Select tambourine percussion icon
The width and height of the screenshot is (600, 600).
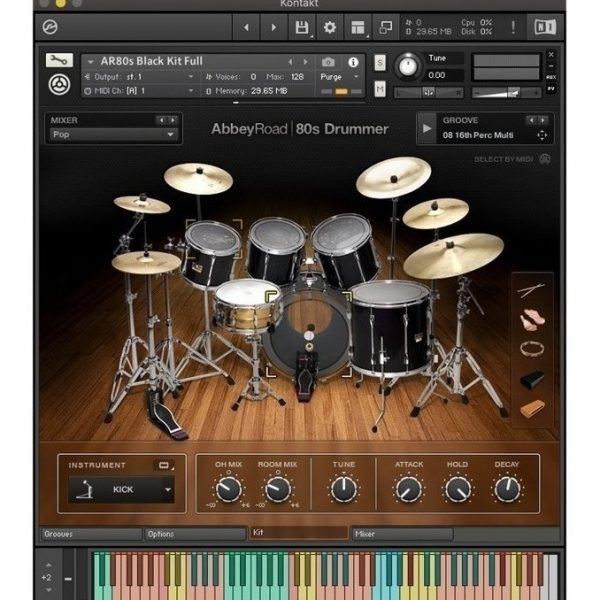pos(532,349)
